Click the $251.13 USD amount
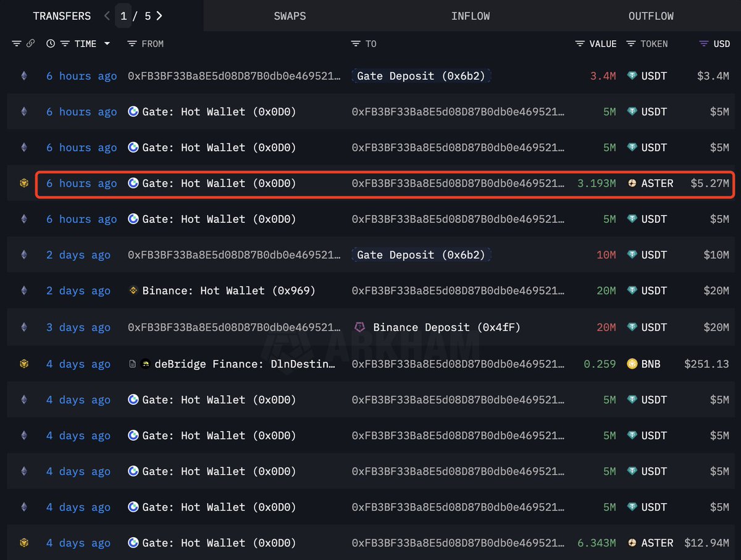 [706, 364]
